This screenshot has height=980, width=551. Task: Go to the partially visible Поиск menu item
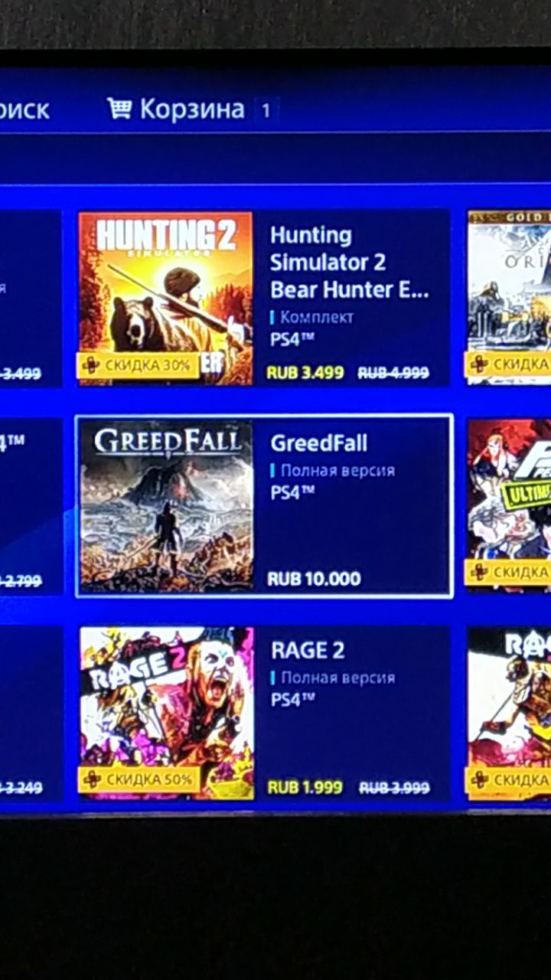pos(24,110)
